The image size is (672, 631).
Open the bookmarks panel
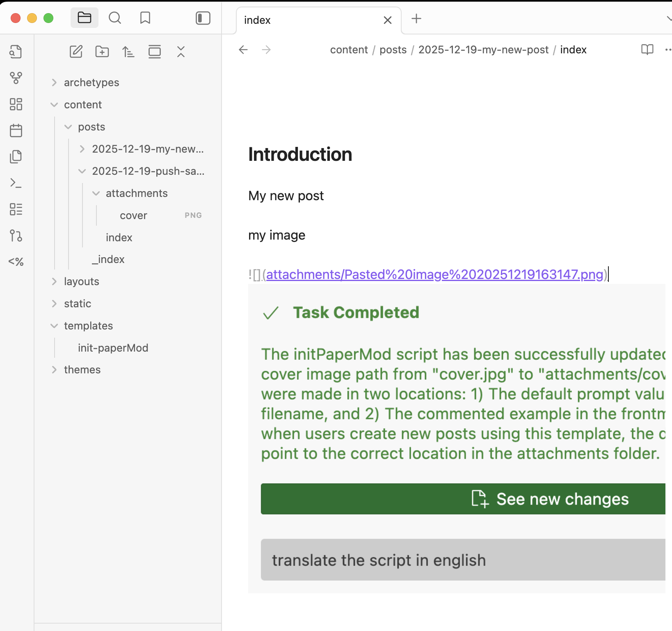[x=145, y=18]
